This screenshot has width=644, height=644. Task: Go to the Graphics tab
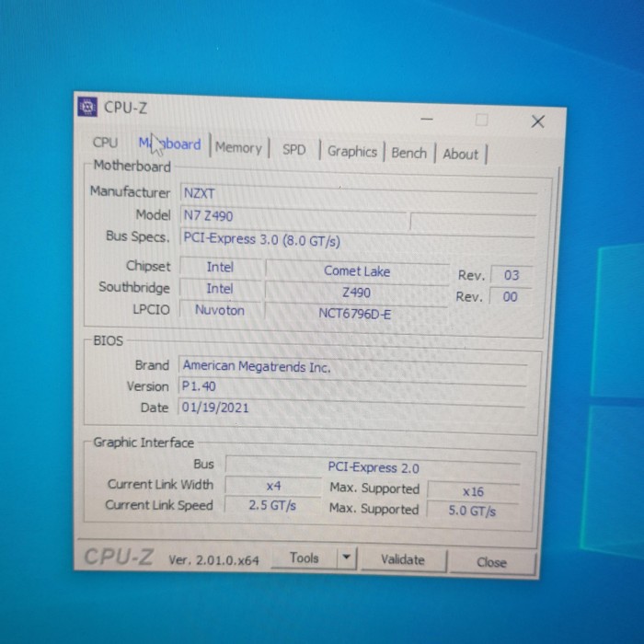click(x=352, y=152)
